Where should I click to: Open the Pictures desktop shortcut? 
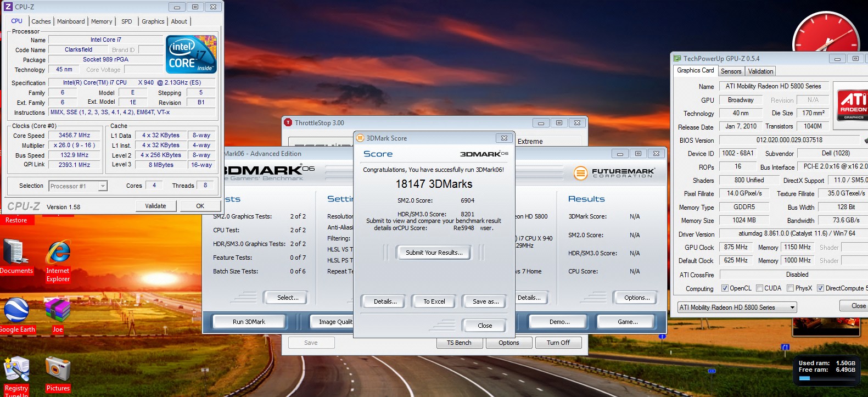[58, 374]
